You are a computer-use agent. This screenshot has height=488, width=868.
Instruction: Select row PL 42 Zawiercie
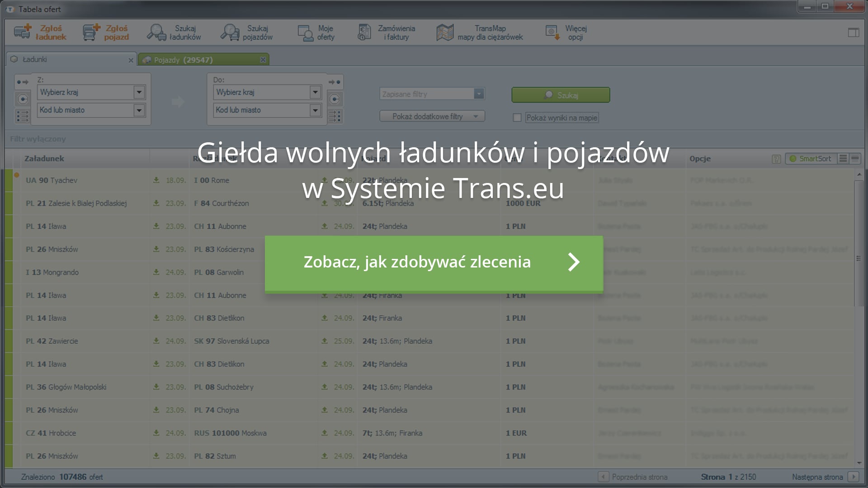429,341
